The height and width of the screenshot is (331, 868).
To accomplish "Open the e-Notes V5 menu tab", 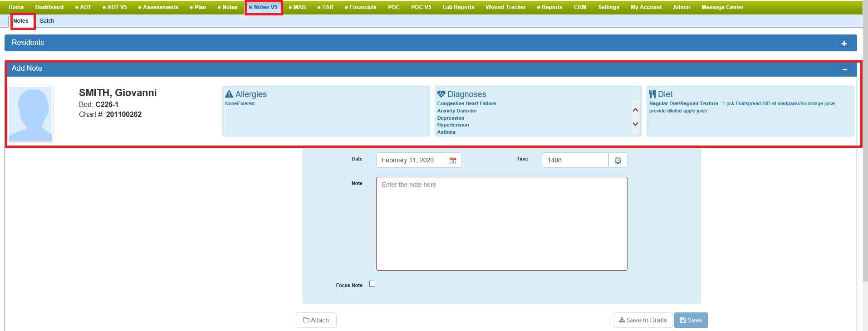I will coord(263,7).
